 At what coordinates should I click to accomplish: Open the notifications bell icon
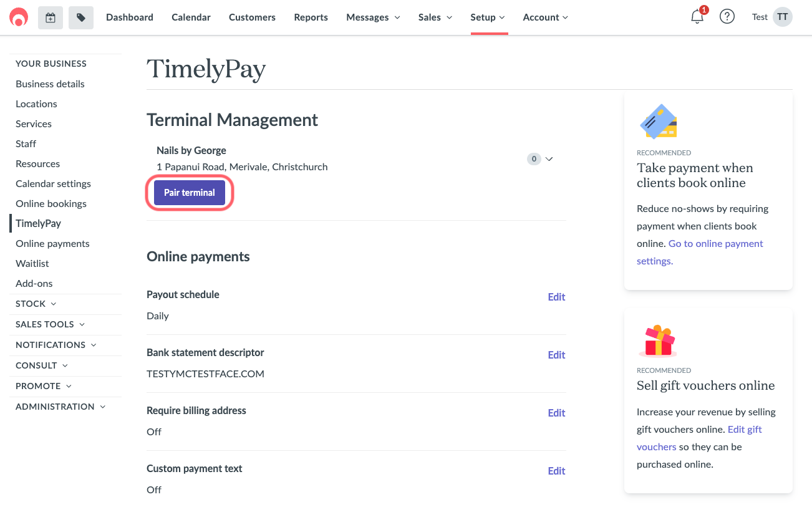pyautogui.click(x=697, y=17)
